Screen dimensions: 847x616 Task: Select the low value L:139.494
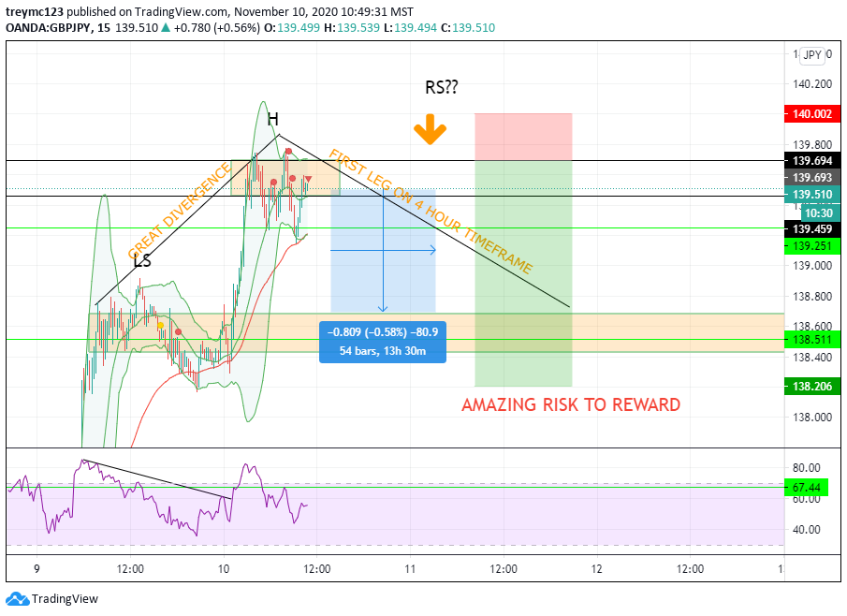coord(410,27)
